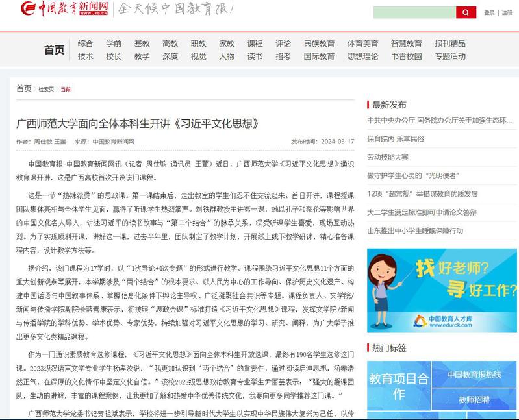The height and width of the screenshot is (420, 519).
Task: Open the 国际教育 navigation item
Action: [x=319, y=56]
